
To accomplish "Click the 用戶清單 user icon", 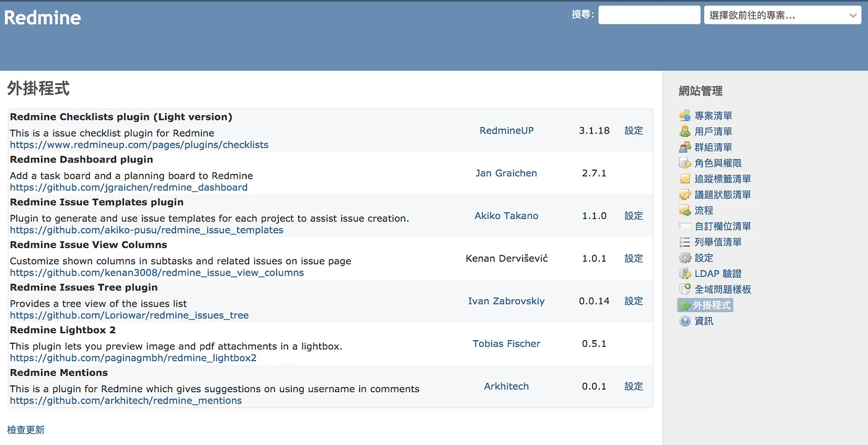I will click(684, 132).
